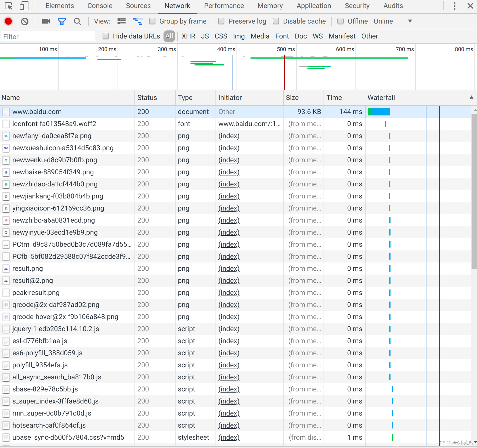The width and height of the screenshot is (477, 448).
Task: Filter requests by Doc
Action: [x=301, y=36]
